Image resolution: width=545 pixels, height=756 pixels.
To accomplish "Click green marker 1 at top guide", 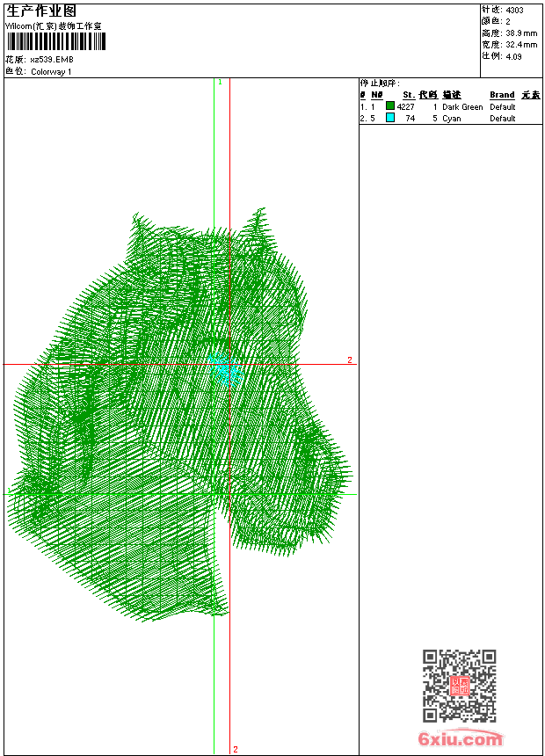I will (x=220, y=82).
